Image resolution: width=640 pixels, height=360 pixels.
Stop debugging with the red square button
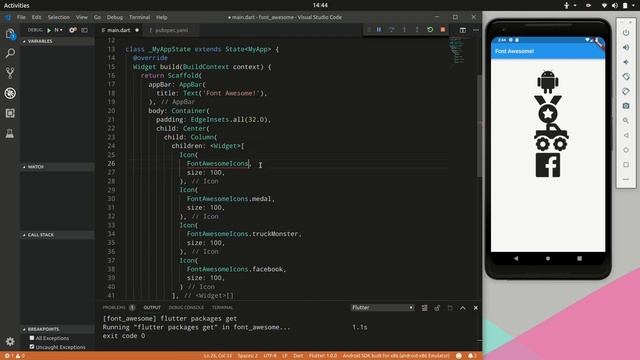(443, 30)
